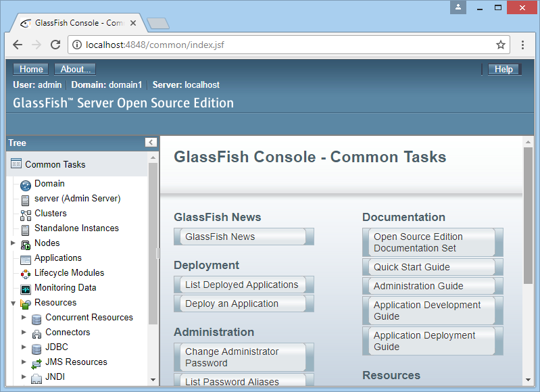The height and width of the screenshot is (392, 540).
Task: Click the Resources folder icon
Action: click(26, 304)
